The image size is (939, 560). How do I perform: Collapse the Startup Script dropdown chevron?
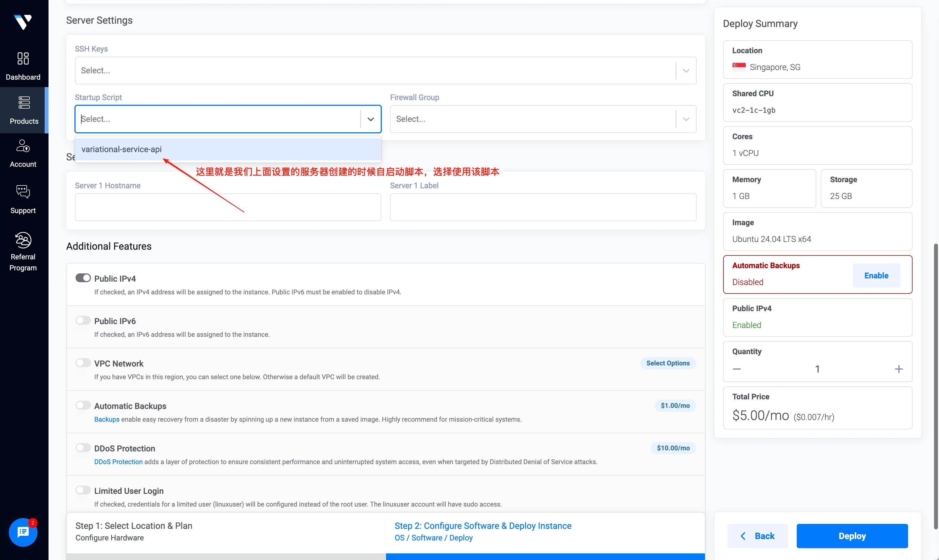(371, 119)
